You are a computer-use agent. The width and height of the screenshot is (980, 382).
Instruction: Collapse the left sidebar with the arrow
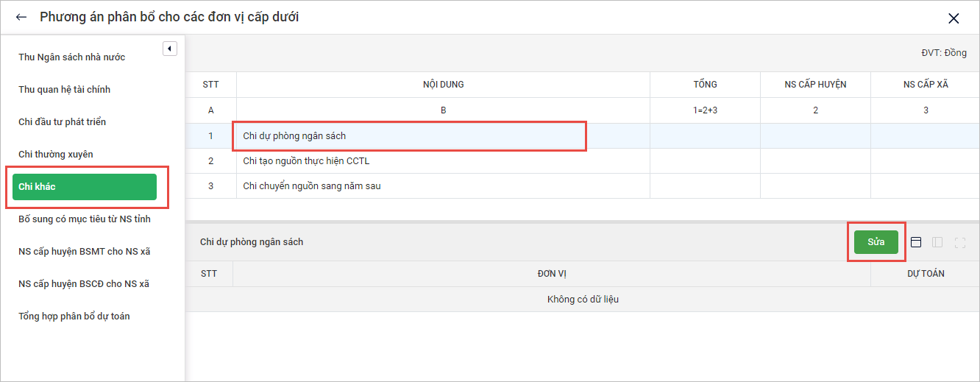click(x=170, y=49)
